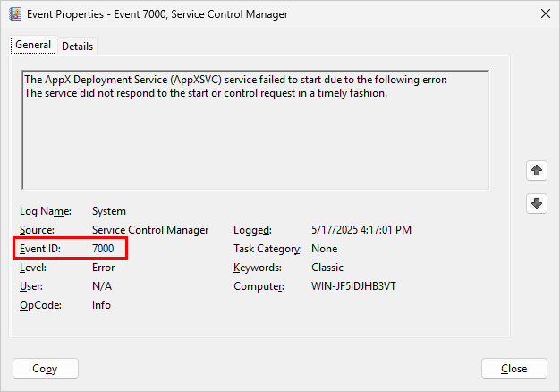560x392 pixels.
Task: Click the Task Category value None
Action: click(x=324, y=249)
